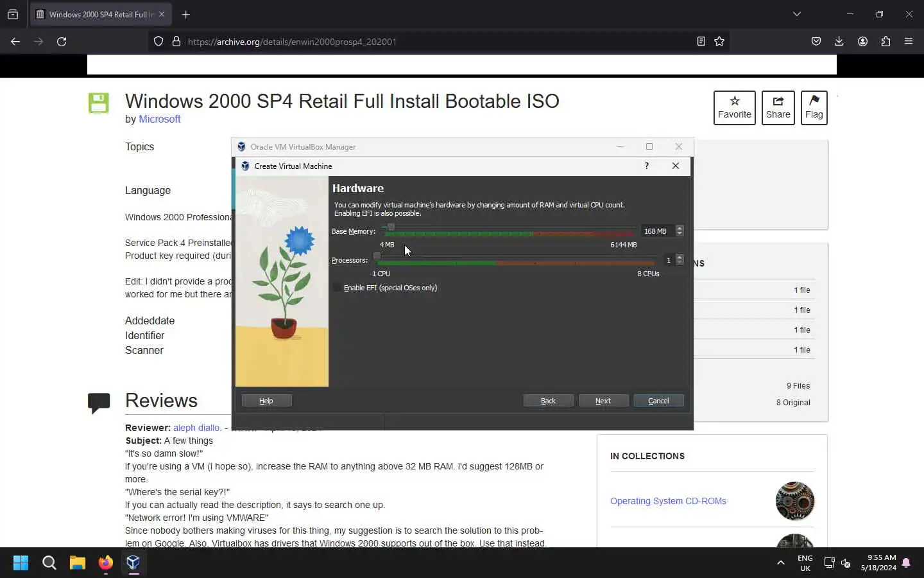Click the Operating System CD-ROMs gear thumbnail
The image size is (924, 578).
click(x=795, y=501)
